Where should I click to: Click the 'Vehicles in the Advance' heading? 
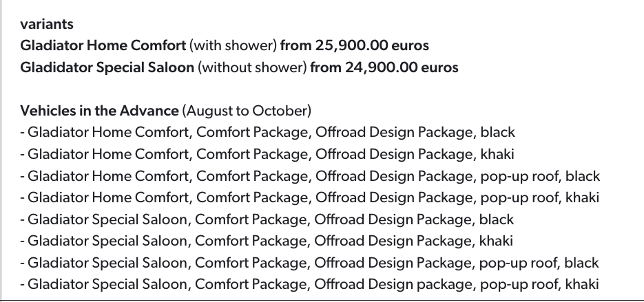[100, 110]
